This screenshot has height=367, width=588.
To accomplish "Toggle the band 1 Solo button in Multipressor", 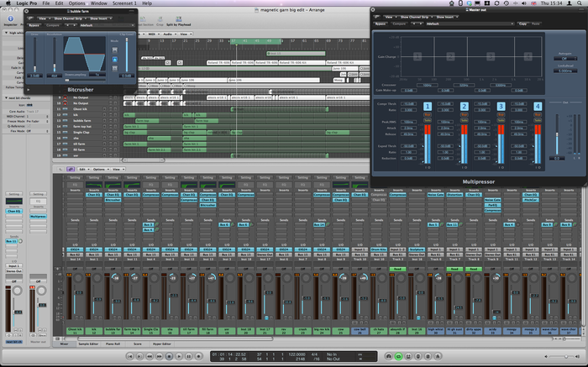I will [427, 120].
